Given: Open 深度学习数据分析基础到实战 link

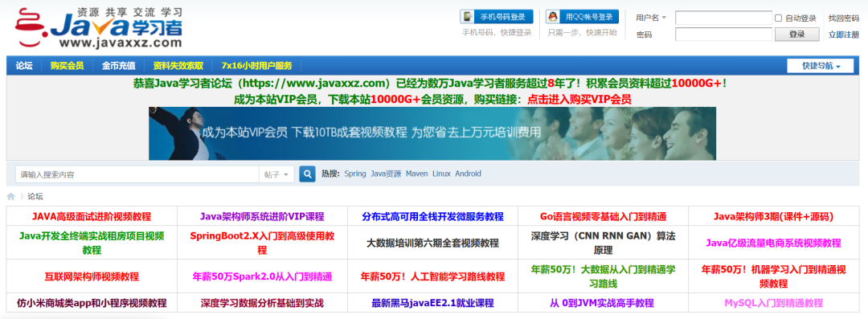Looking at the screenshot, I should pos(262,304).
